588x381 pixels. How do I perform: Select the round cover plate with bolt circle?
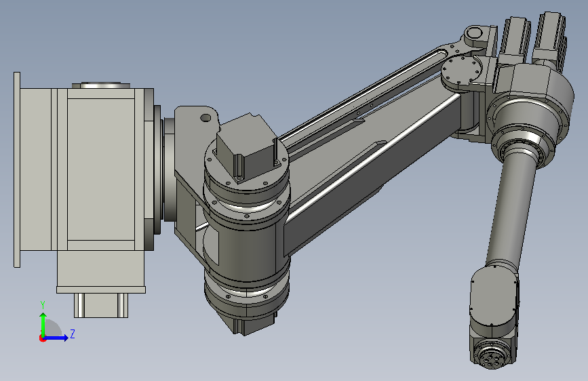(x=461, y=70)
